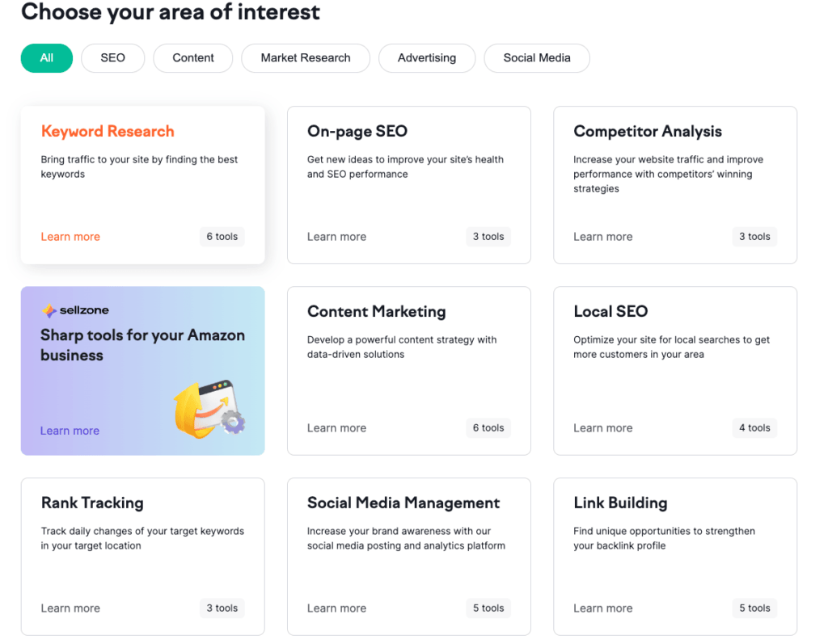Screen dimensions: 828x644
Task: Click Learn more in On-page SEO card
Action: tap(336, 237)
